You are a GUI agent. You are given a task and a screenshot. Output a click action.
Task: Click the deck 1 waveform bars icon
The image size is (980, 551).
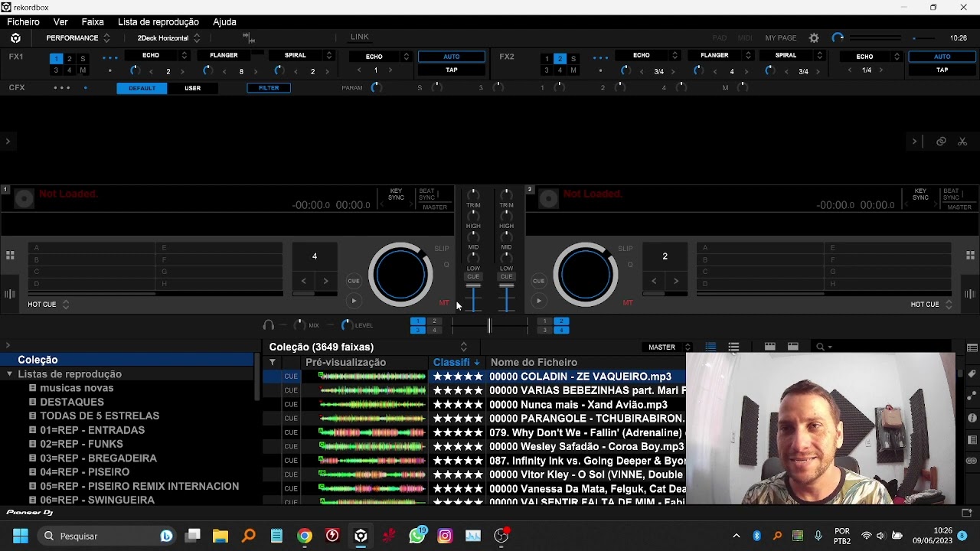pyautogui.click(x=10, y=295)
